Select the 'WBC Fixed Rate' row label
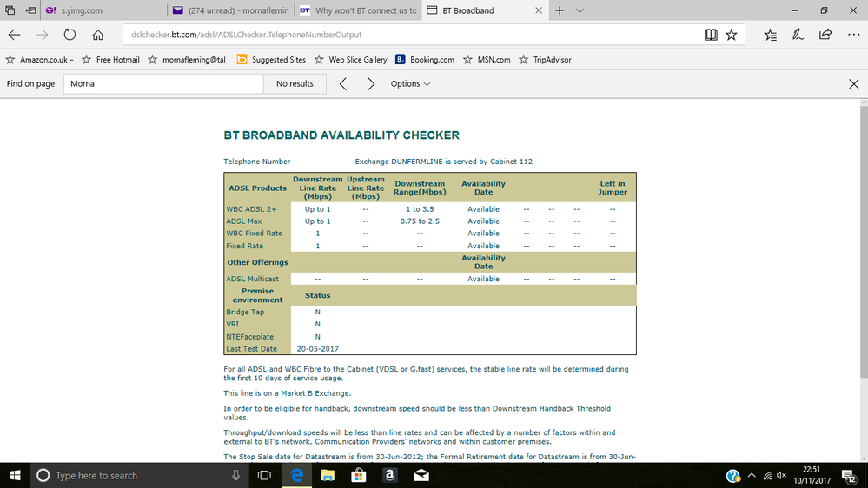The width and height of the screenshot is (868, 488). pos(254,234)
